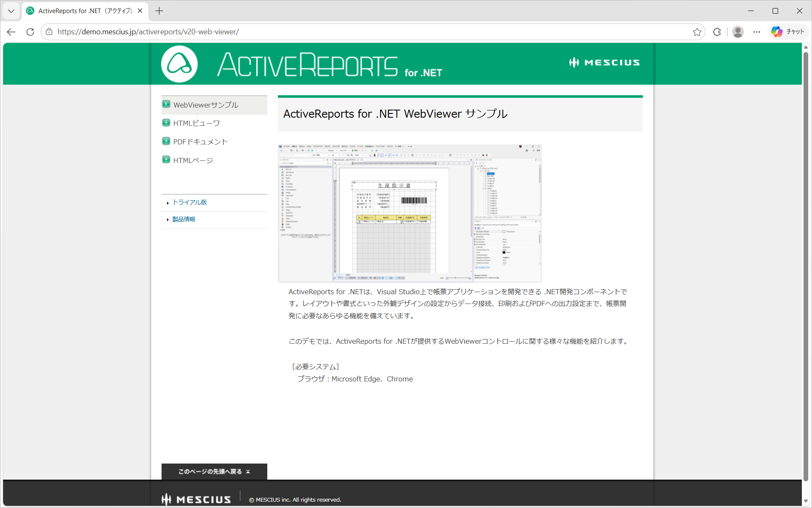The image size is (812, 508).
Task: Click the ブラウザ：Microsoft Edge、Chrome text
Action: (355, 379)
